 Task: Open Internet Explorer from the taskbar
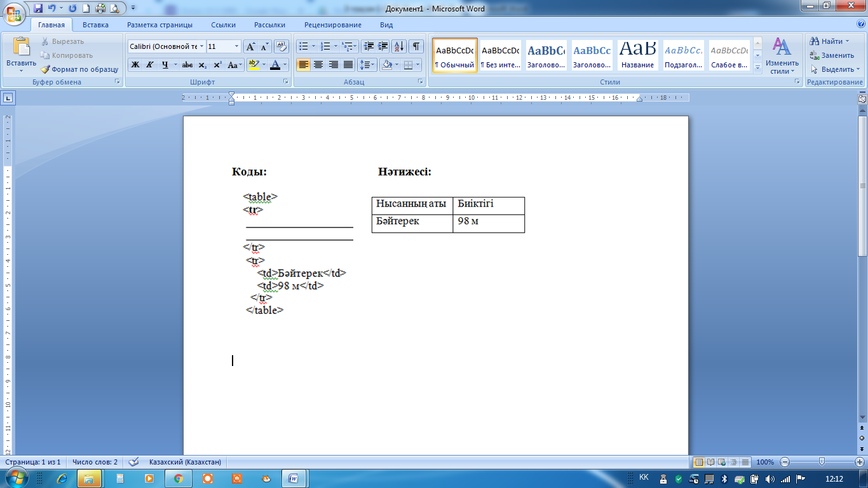62,478
